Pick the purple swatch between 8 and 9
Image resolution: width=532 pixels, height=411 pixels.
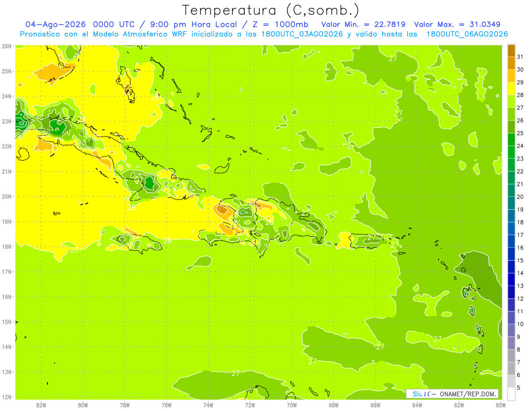tap(511, 343)
